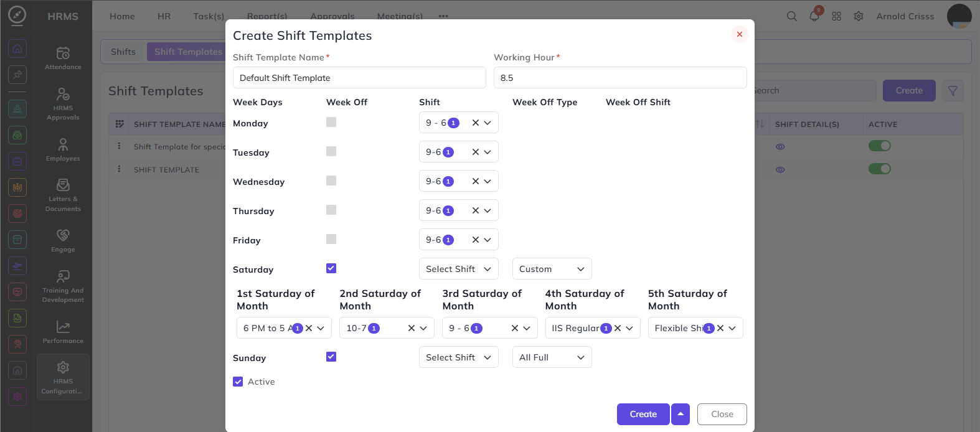Toggle Friday week off checkbox
The width and height of the screenshot is (980, 432).
pyautogui.click(x=331, y=239)
